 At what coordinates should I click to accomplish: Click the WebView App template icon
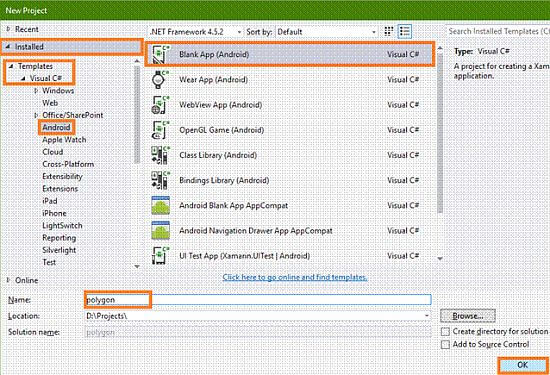tap(160, 105)
